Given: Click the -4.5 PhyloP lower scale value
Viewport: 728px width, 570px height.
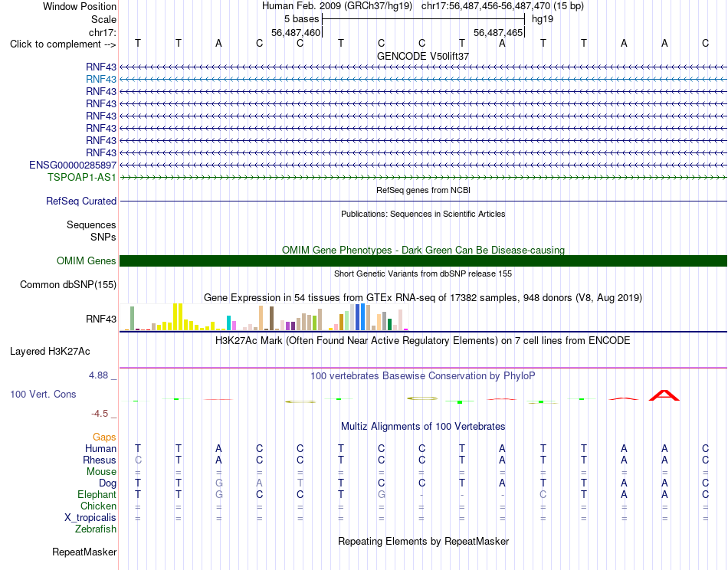Looking at the screenshot, I should point(100,414).
